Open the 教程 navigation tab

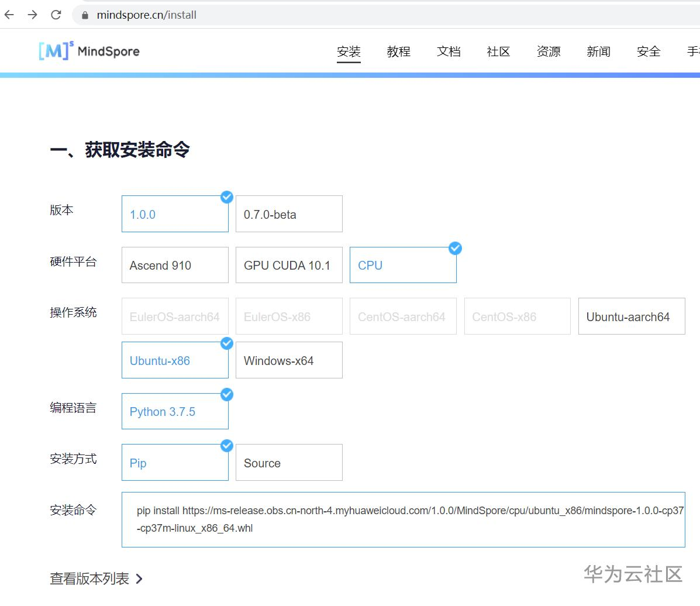399,52
